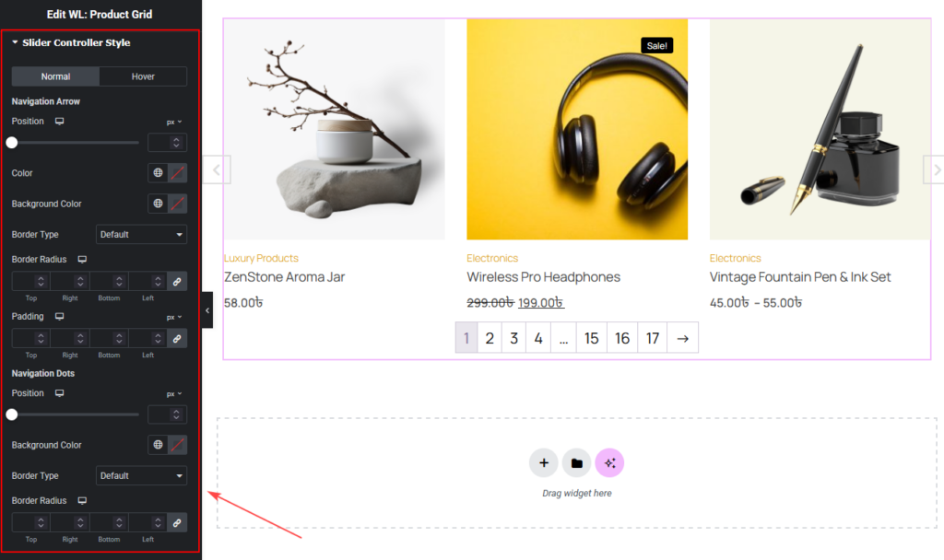This screenshot has height=560, width=944.
Task: Open the template library folder icon
Action: [577, 462]
